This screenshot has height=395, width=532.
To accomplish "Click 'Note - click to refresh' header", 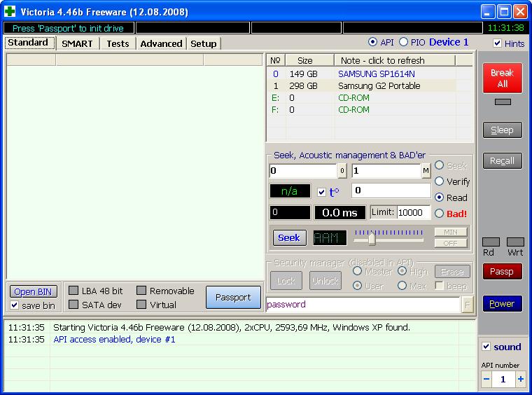I will [395, 60].
